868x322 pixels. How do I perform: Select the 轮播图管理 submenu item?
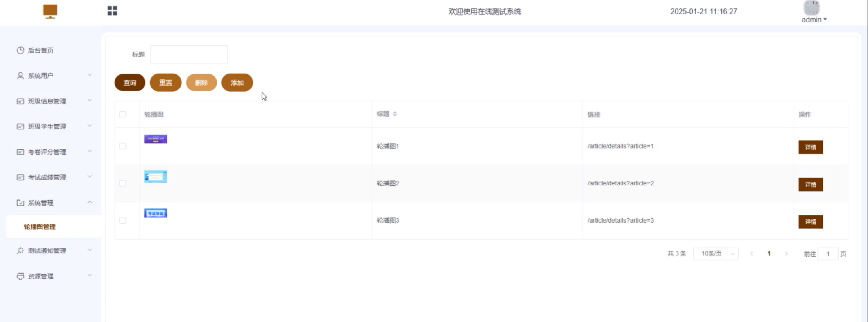tap(40, 227)
